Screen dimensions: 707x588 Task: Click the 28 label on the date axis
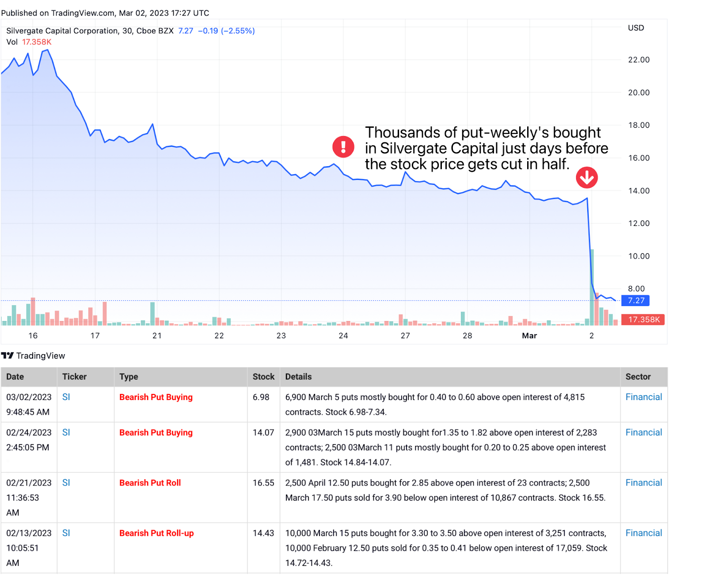[468, 336]
